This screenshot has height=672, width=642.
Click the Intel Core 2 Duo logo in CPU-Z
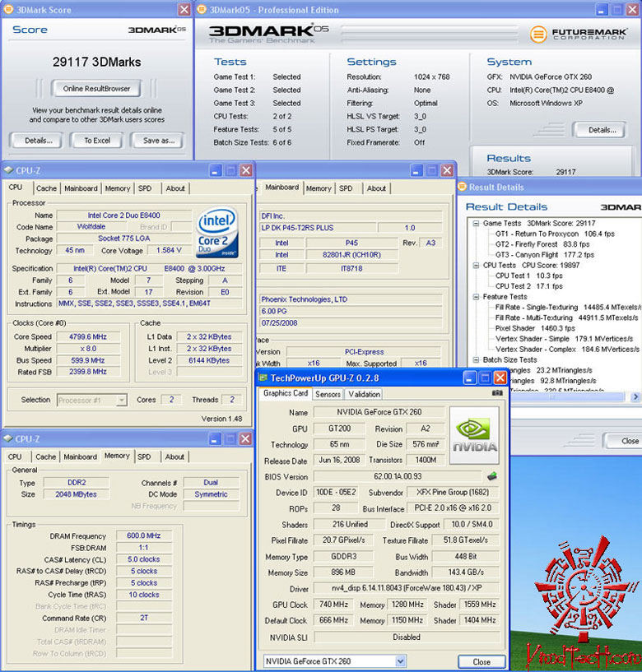[217, 232]
